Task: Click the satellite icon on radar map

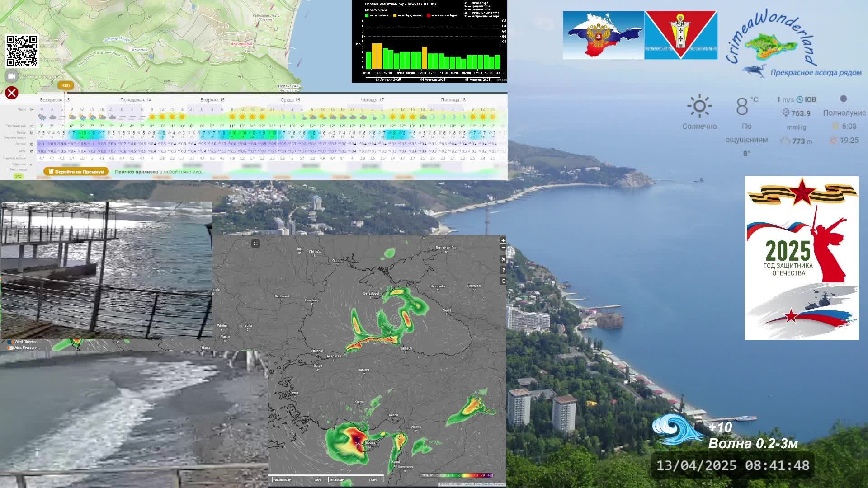Action: [x=503, y=259]
